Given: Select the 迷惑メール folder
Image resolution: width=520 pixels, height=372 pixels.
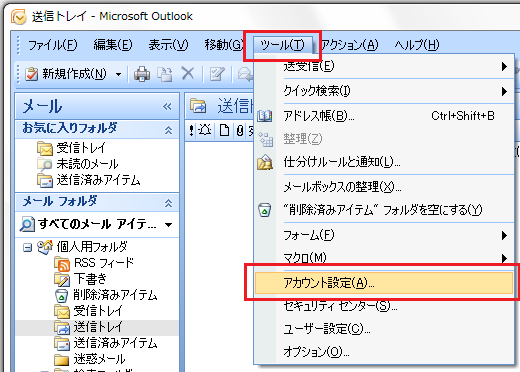Looking at the screenshot, I should 99,359.
